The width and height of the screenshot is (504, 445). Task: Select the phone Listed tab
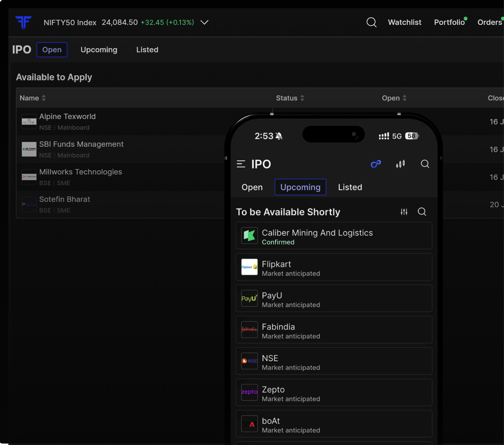click(x=350, y=187)
